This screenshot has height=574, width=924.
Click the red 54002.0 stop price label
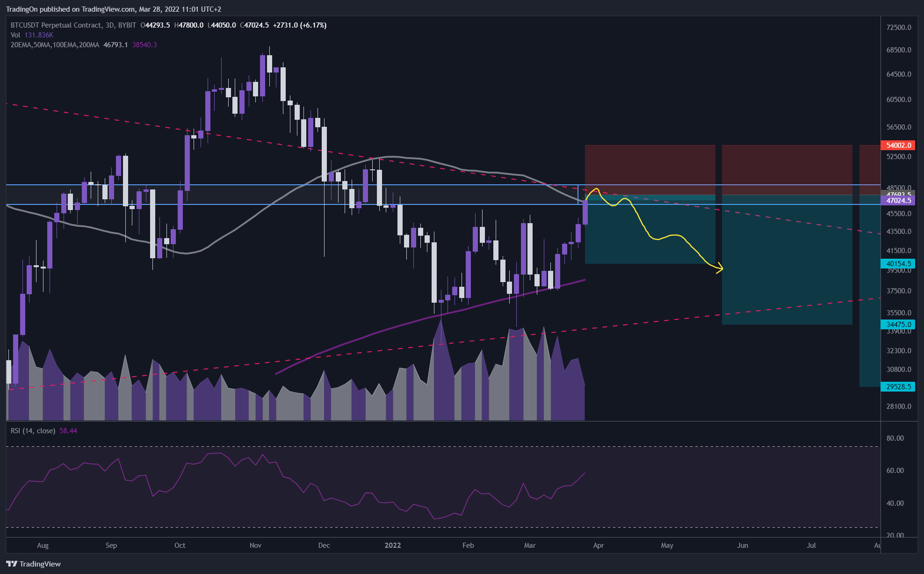898,145
